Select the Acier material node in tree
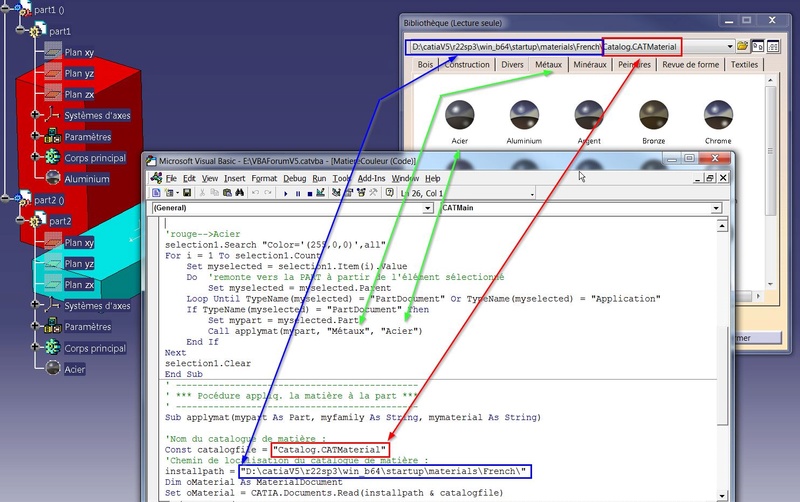800x502 pixels. (x=74, y=369)
